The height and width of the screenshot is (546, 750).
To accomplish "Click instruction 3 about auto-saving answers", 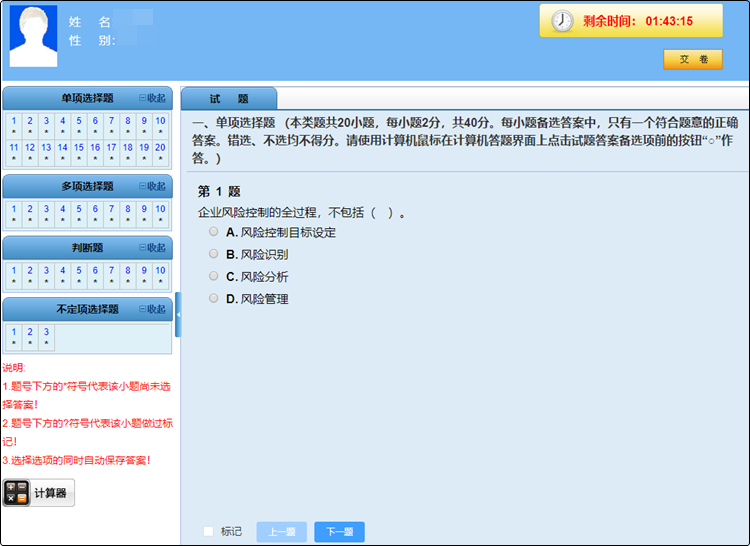I will (77, 460).
